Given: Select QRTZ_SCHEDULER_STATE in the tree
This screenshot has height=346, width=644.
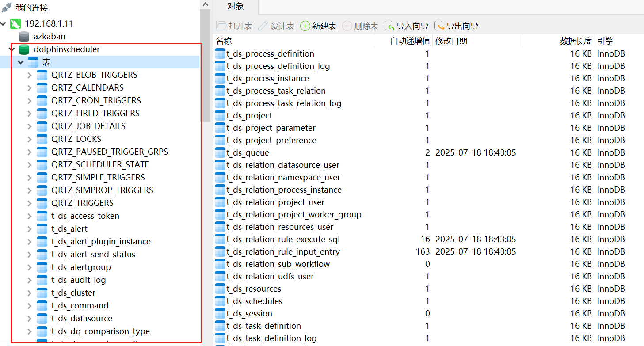Looking at the screenshot, I should click(x=100, y=165).
